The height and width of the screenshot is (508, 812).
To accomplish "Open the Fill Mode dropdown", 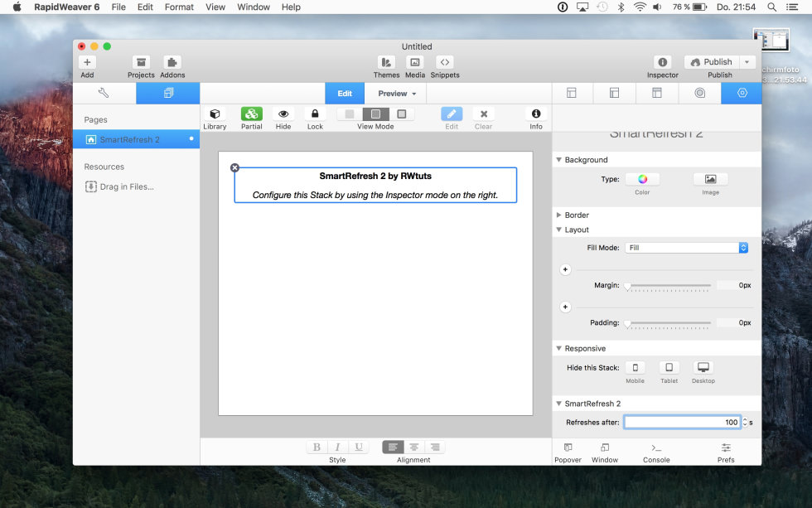I will (x=687, y=248).
